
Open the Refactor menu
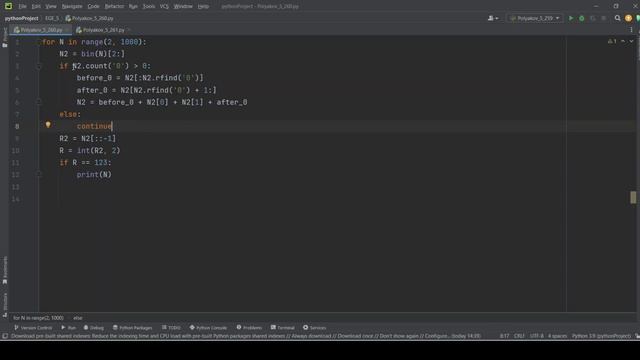click(x=114, y=6)
